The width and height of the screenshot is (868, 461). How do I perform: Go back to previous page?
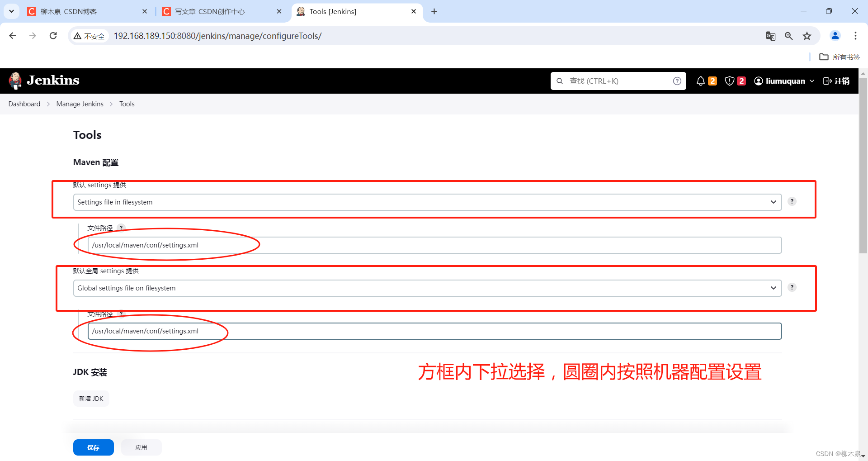[x=13, y=35]
